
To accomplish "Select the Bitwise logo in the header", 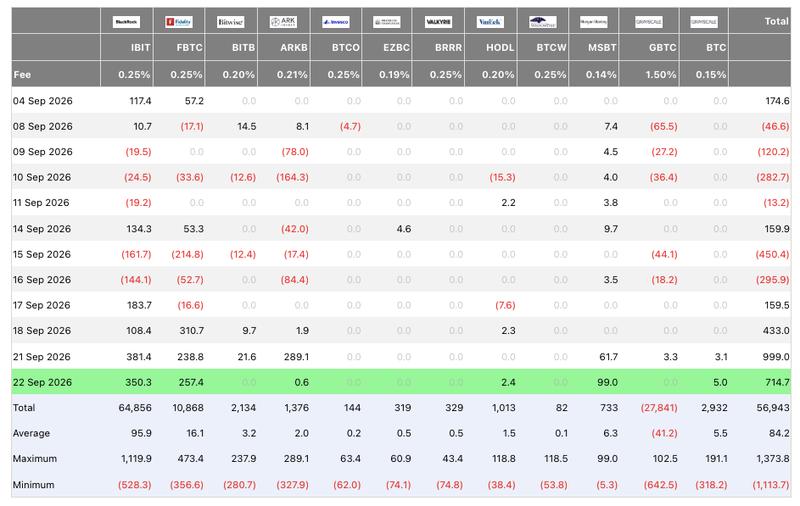I will 231,22.
